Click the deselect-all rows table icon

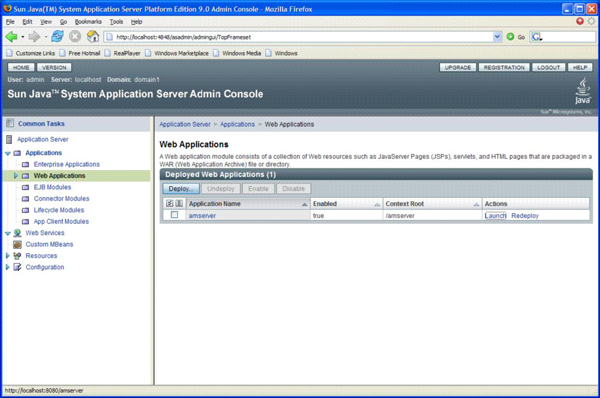tap(179, 204)
